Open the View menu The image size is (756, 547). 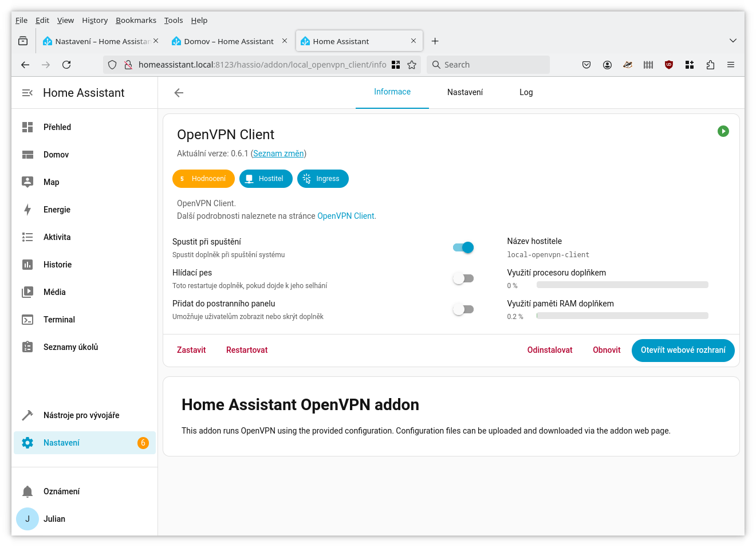point(65,20)
